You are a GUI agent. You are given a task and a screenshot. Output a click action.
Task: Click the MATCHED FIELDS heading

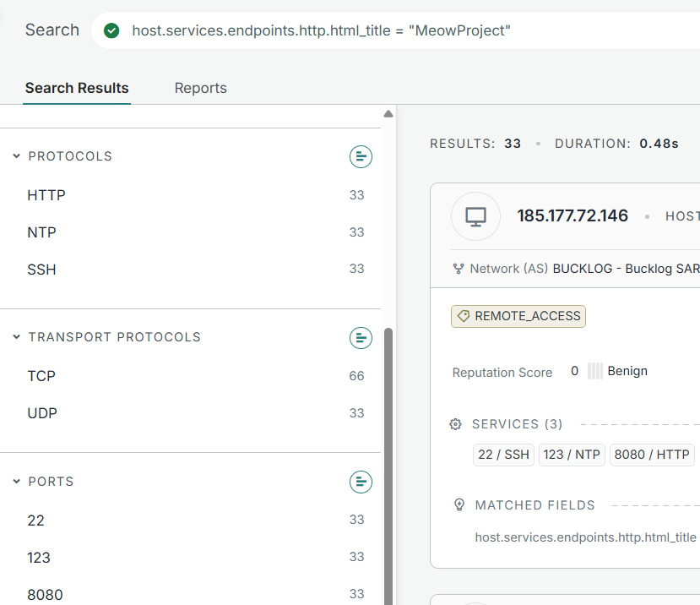pos(534,505)
